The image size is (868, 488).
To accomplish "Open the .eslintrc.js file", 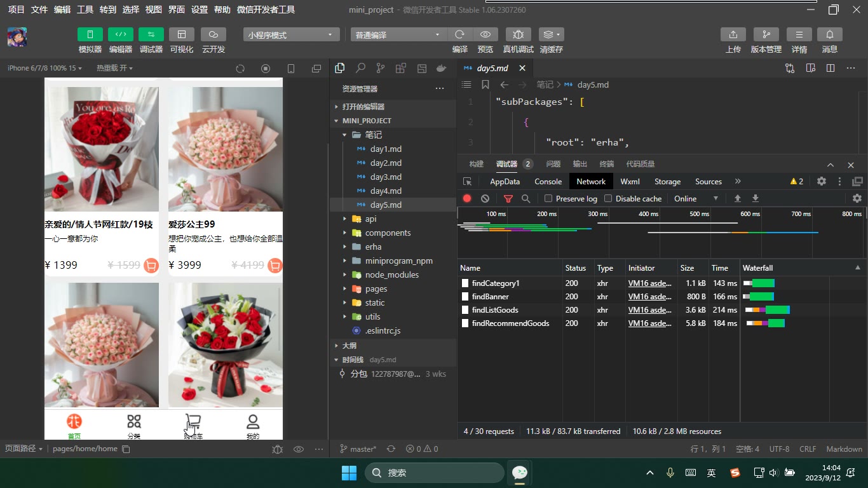I will tap(383, 331).
